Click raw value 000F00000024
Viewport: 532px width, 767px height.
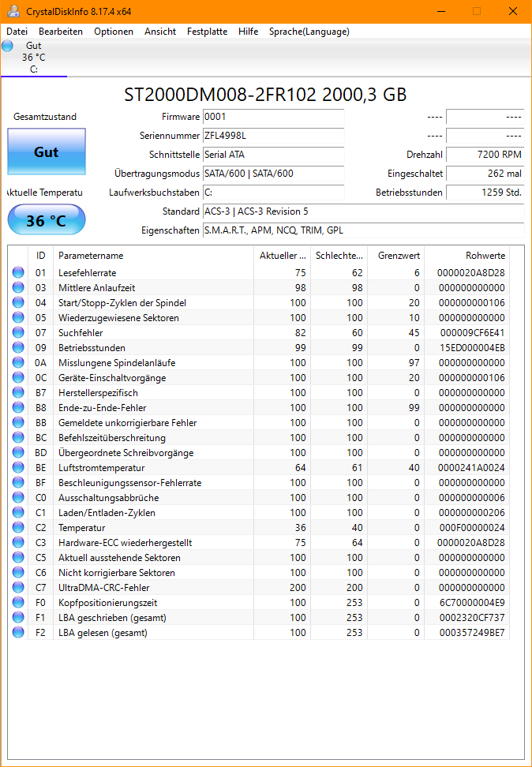point(471,528)
